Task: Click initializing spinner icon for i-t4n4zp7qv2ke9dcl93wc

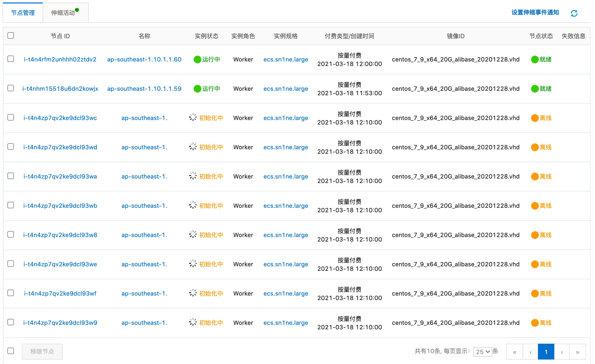Action: point(193,117)
